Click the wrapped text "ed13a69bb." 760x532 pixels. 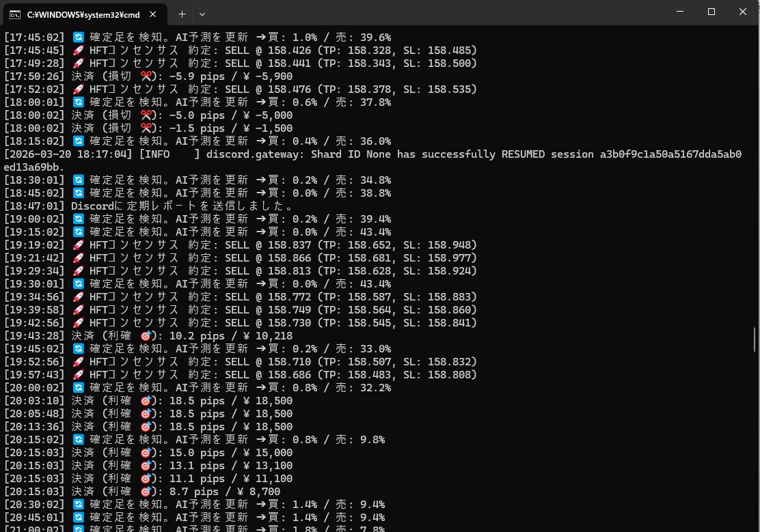34,167
